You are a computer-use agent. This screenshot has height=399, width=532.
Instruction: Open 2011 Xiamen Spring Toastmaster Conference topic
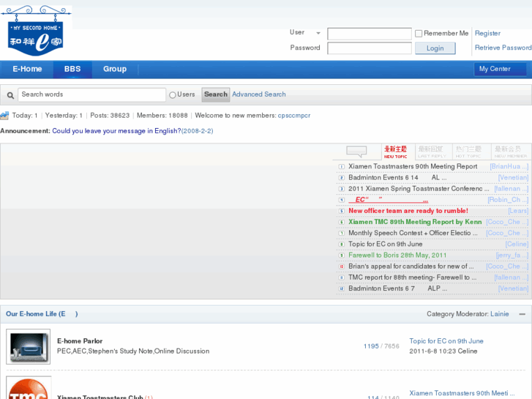[419, 188]
